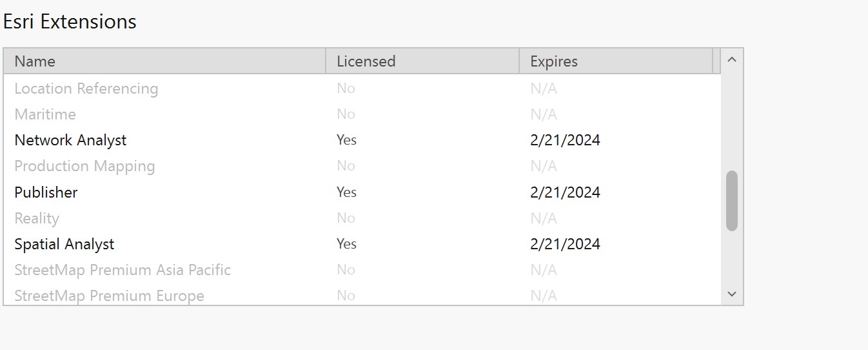
Task: Click Spatial Analyst expiration date
Action: pos(565,244)
